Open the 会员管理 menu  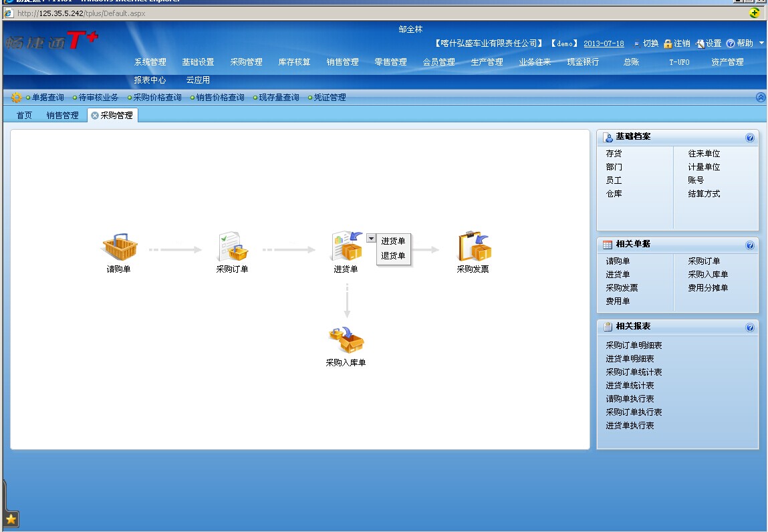point(439,62)
